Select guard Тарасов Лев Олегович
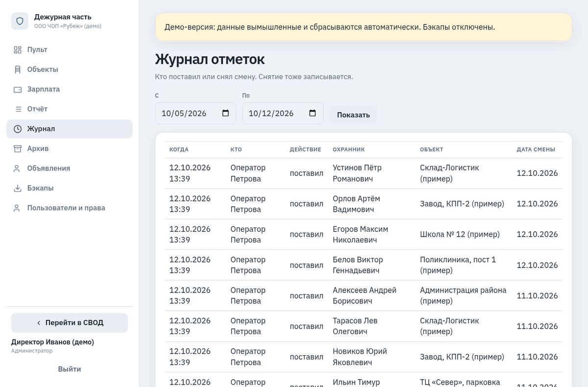 (x=355, y=326)
